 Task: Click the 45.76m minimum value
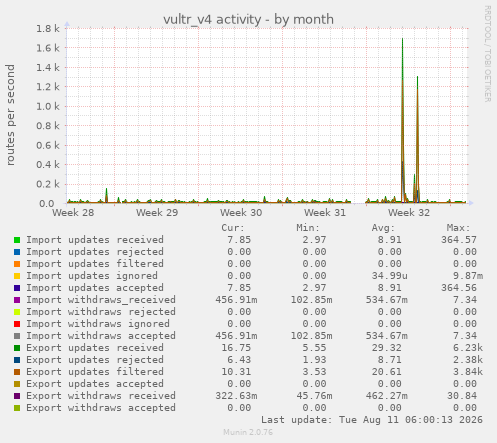click(x=314, y=396)
